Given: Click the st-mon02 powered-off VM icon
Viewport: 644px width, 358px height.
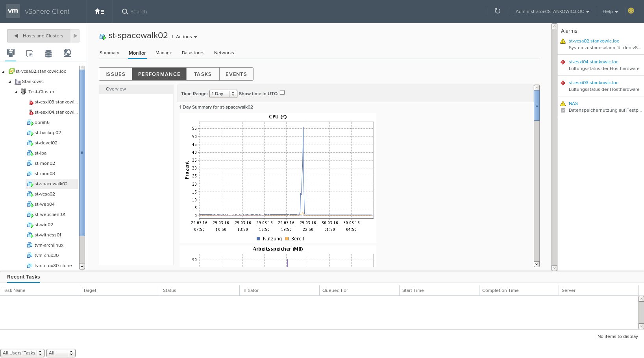Looking at the screenshot, I should click(30, 163).
